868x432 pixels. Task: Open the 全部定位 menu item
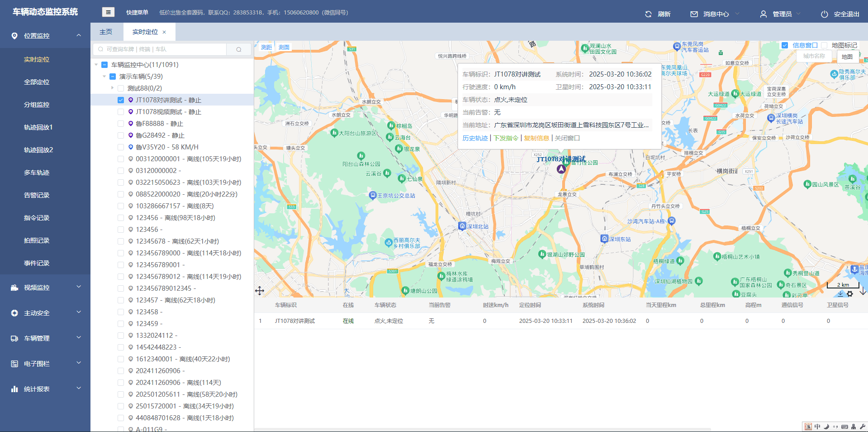click(x=37, y=82)
